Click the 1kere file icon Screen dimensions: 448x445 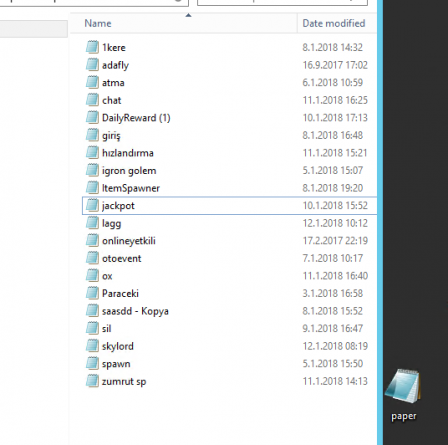[92, 47]
